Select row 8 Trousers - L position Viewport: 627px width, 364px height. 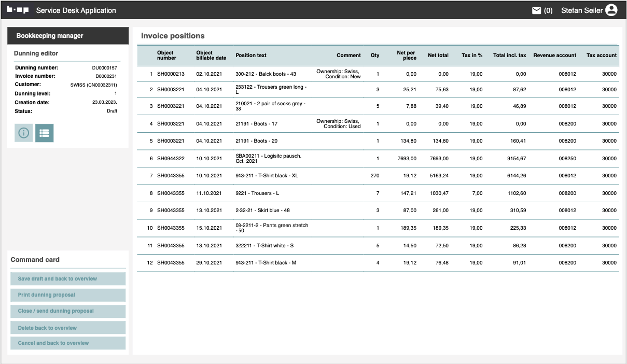pos(257,193)
